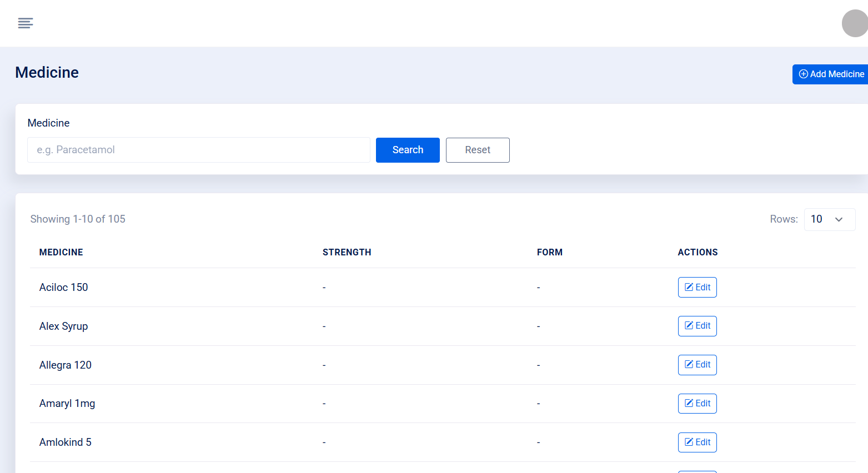
Task: Clear filters with the Reset button
Action: 478,150
